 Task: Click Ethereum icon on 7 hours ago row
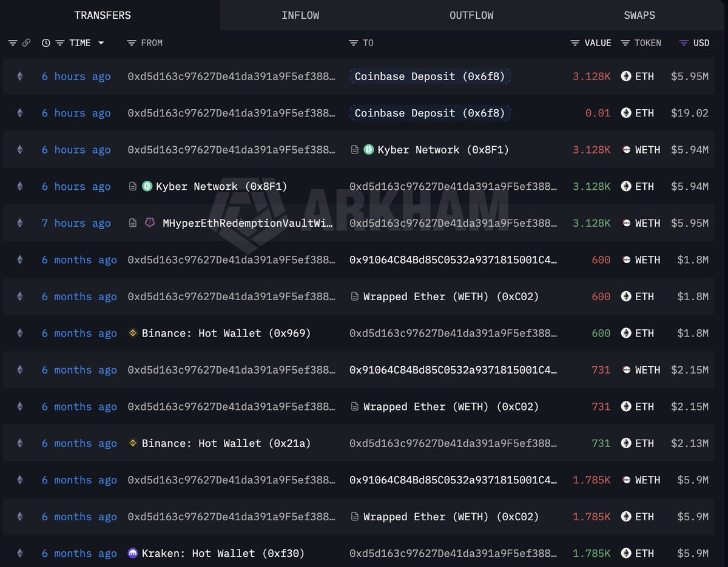pos(19,223)
